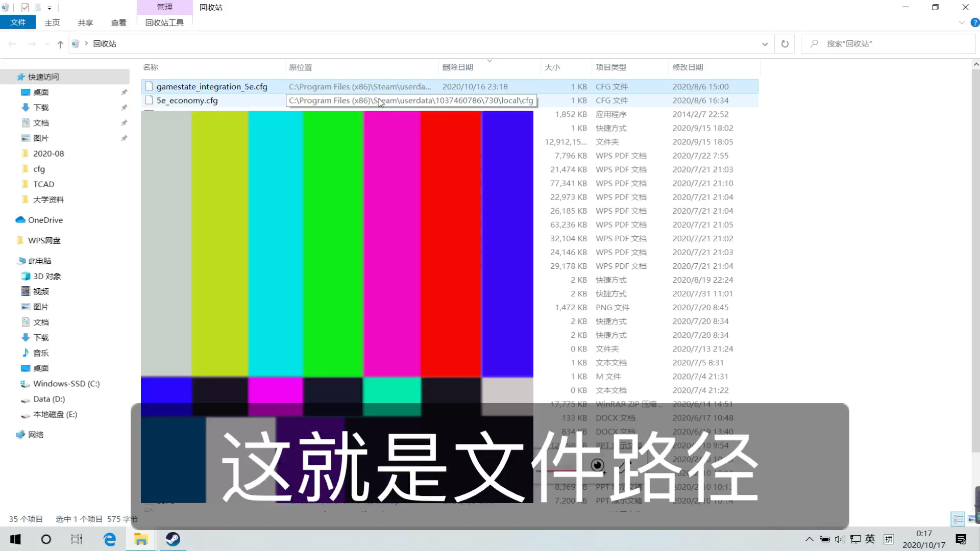Click the Back navigation arrow
The width and height of the screenshot is (980, 551).
[12, 44]
